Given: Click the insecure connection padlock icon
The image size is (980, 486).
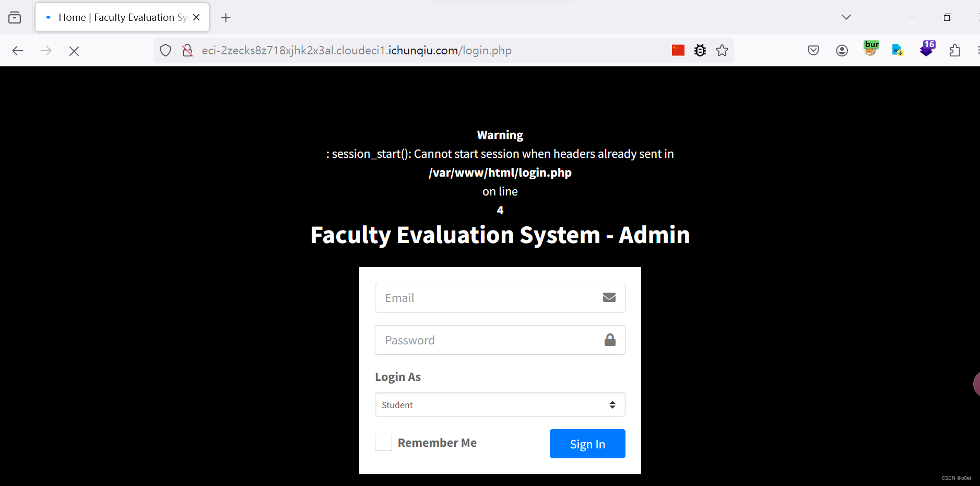Looking at the screenshot, I should point(186,50).
